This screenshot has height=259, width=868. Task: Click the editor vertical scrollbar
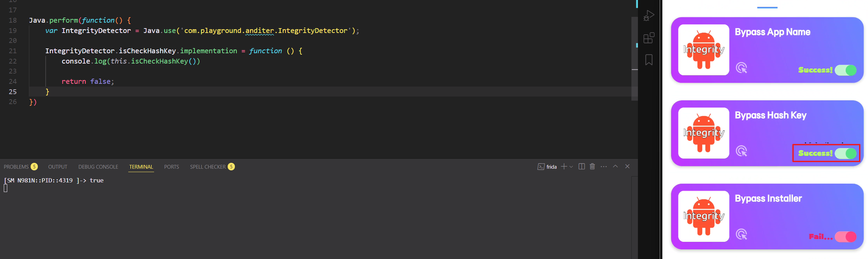pyautogui.click(x=634, y=58)
